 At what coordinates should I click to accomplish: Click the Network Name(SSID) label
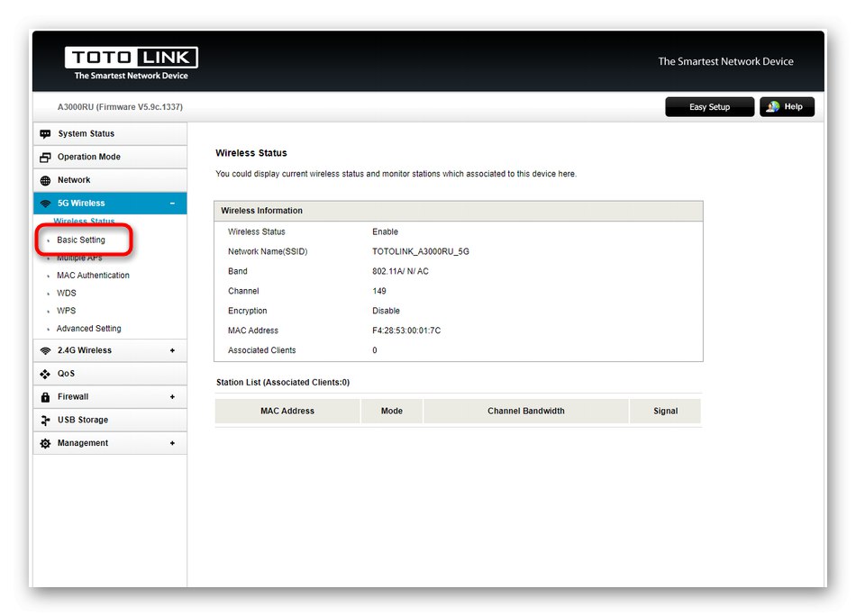point(268,251)
